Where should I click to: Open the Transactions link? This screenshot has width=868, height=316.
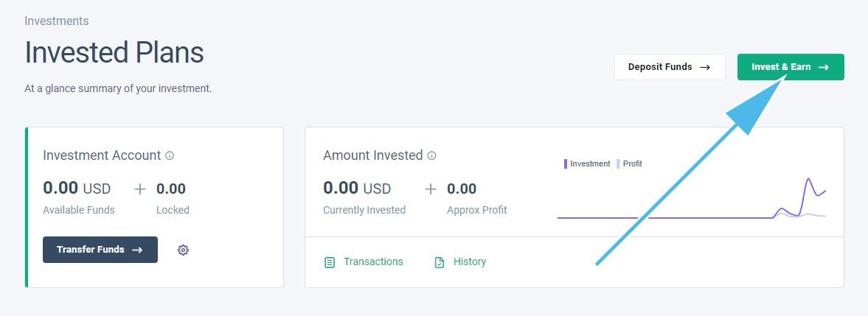(x=373, y=261)
